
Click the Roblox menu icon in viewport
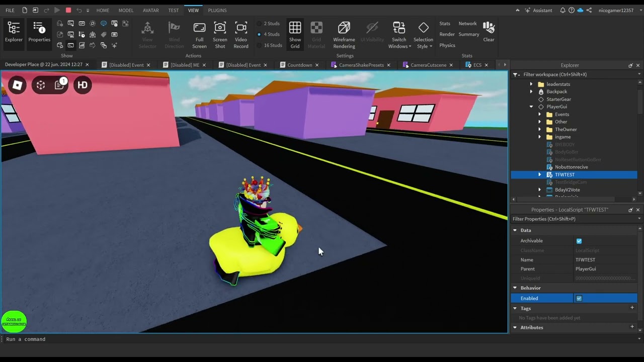[x=17, y=85]
